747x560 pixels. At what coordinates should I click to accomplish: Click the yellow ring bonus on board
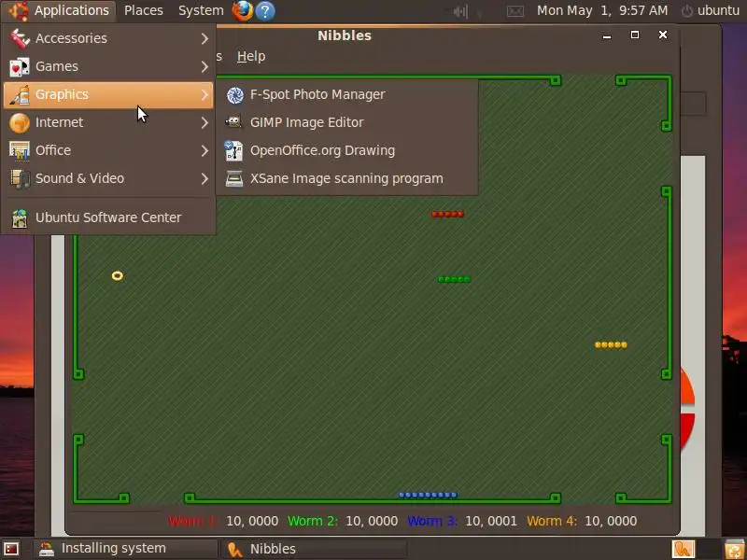tap(118, 275)
